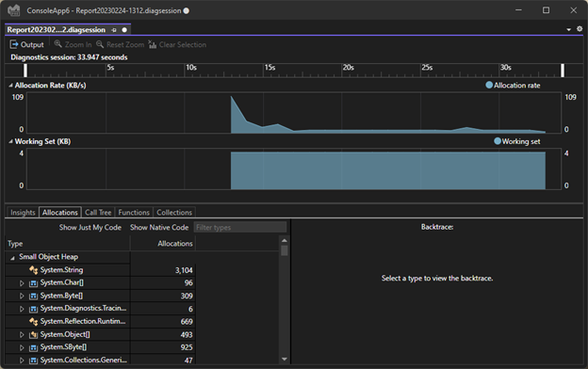Click the Type column header
The image size is (588, 369).
click(68, 244)
